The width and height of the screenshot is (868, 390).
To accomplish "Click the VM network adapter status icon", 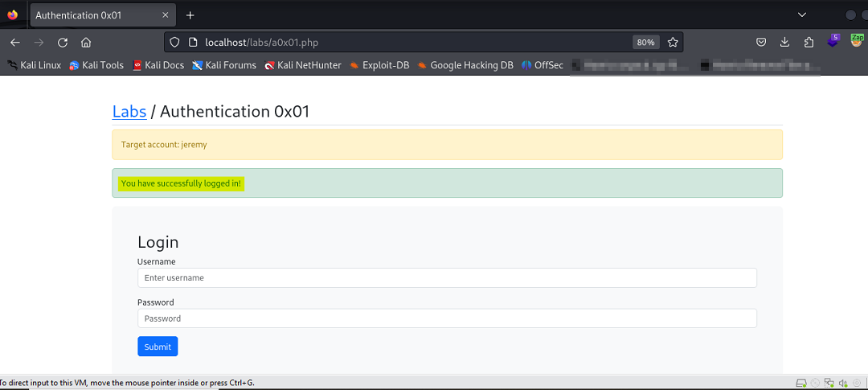I will (829, 383).
